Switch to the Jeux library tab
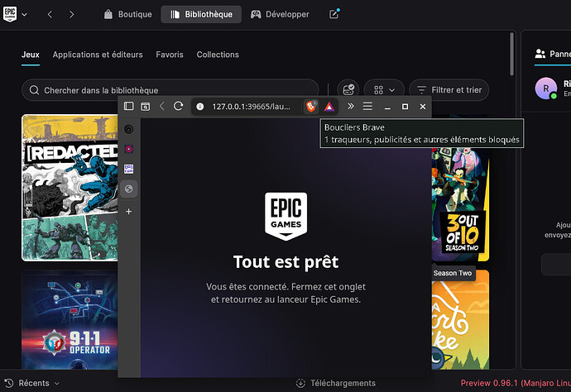The height and width of the screenshot is (392, 571). point(31,55)
